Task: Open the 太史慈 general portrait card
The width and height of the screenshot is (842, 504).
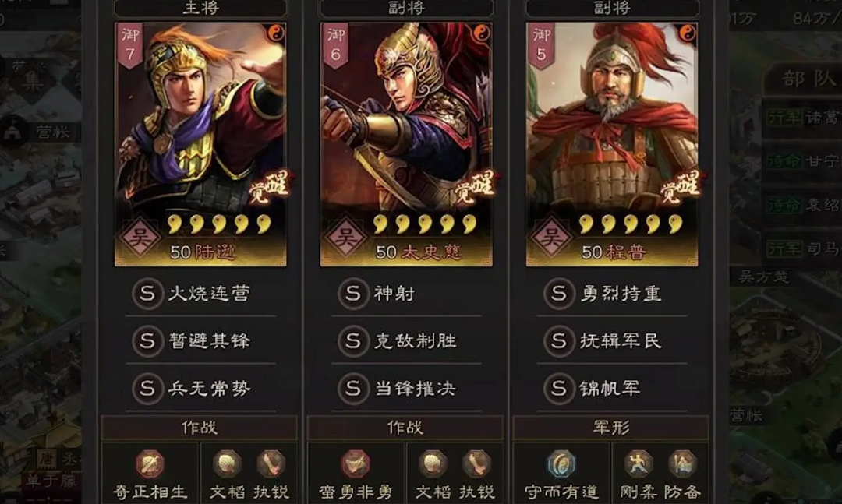Action: point(406,144)
